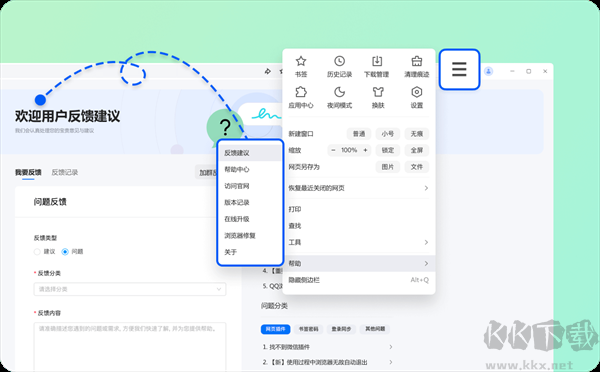Click the 反馈内容 text area

point(130,346)
